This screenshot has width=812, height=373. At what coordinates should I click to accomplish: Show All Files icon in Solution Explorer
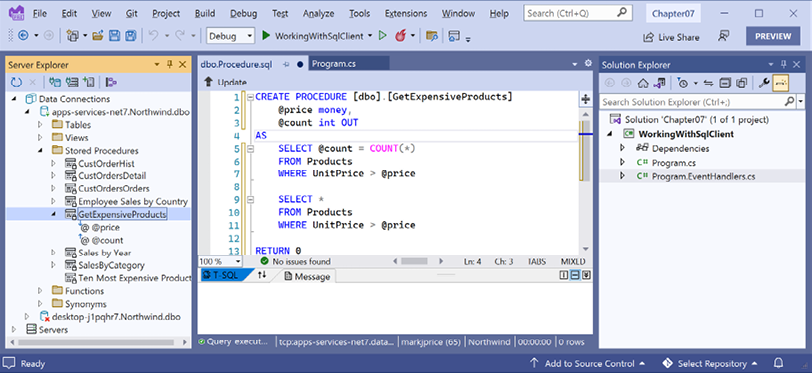(742, 82)
